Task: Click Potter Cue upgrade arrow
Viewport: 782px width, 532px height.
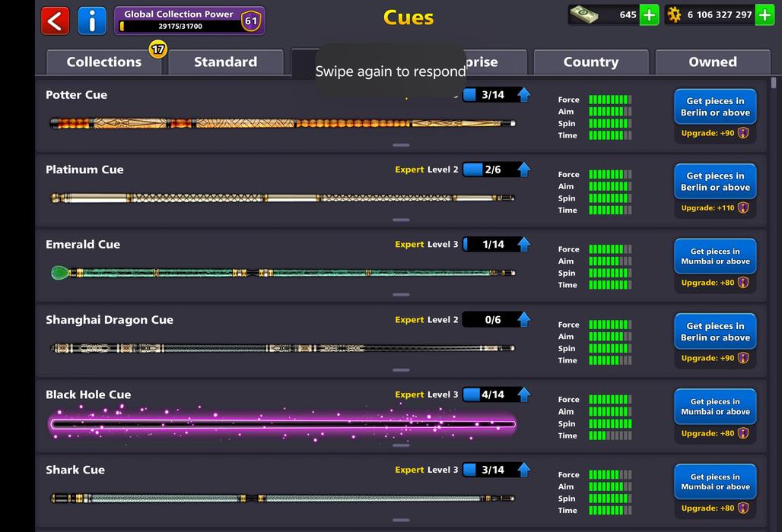Action: (x=523, y=95)
